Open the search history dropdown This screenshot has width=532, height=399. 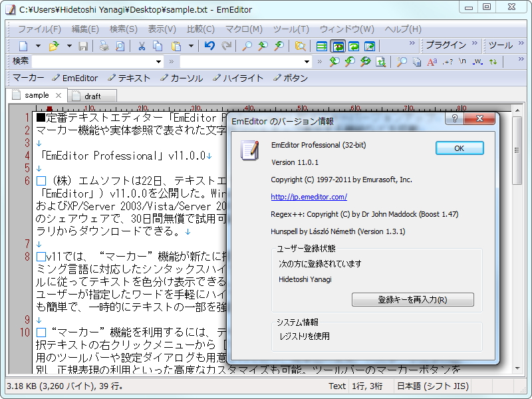[158, 62]
